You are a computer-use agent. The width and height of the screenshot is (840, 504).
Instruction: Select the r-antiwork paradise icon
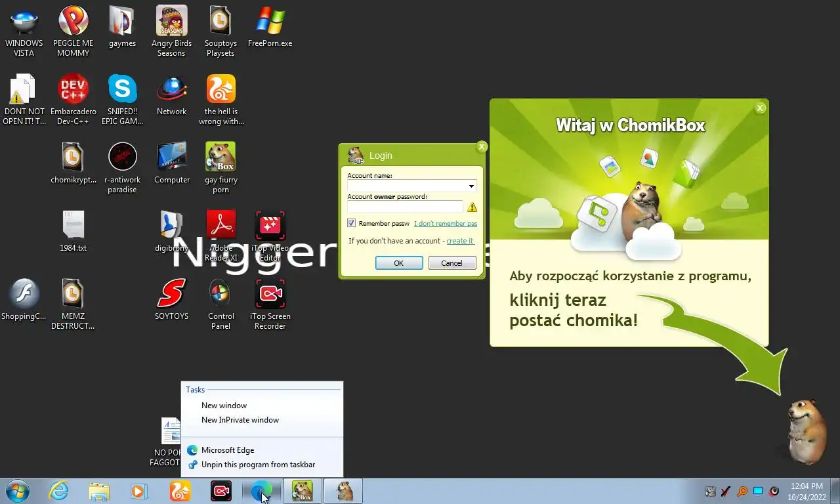(122, 168)
